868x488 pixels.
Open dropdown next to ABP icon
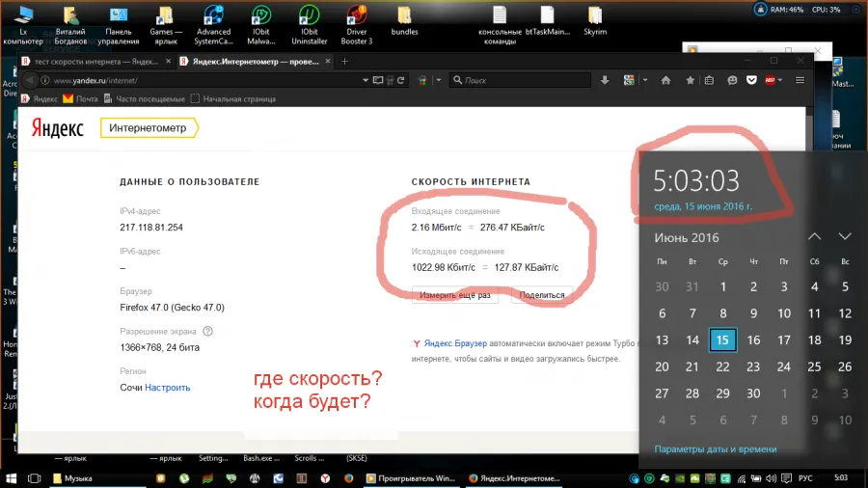[780, 80]
